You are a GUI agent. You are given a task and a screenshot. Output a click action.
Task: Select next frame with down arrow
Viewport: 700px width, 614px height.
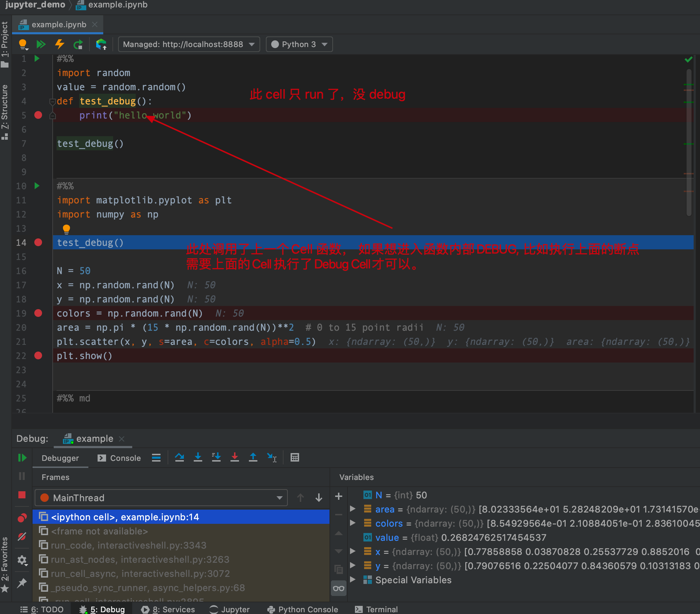(319, 498)
